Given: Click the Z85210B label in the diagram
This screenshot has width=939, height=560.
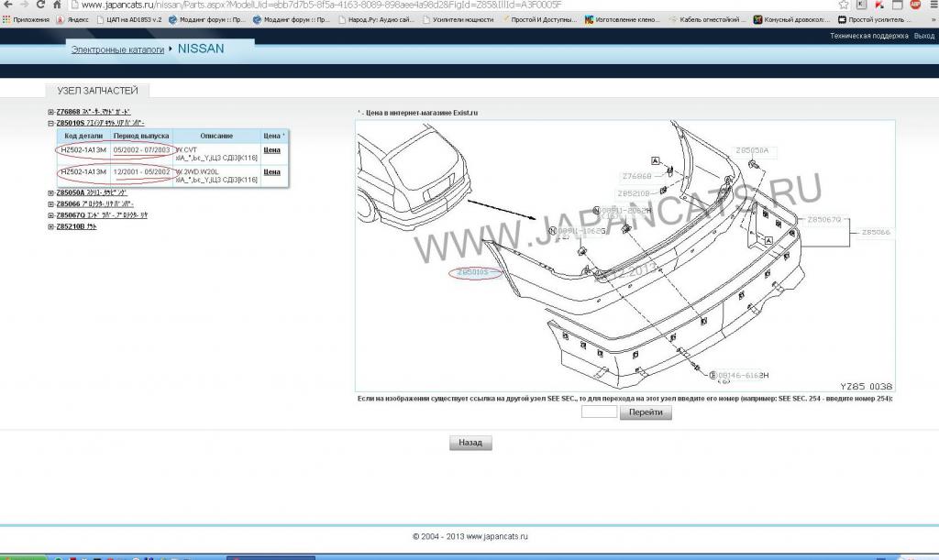Looking at the screenshot, I should 633,194.
